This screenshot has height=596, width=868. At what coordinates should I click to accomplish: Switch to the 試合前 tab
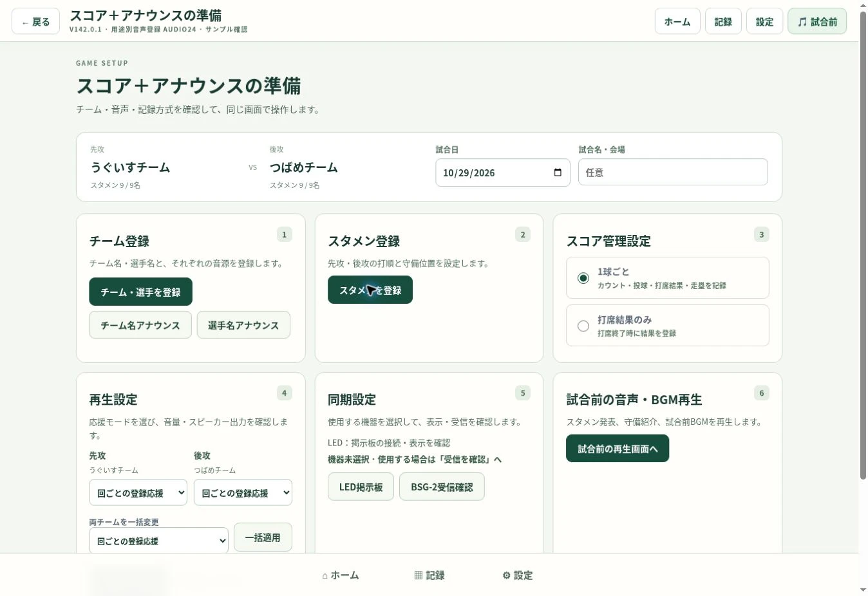coord(817,21)
